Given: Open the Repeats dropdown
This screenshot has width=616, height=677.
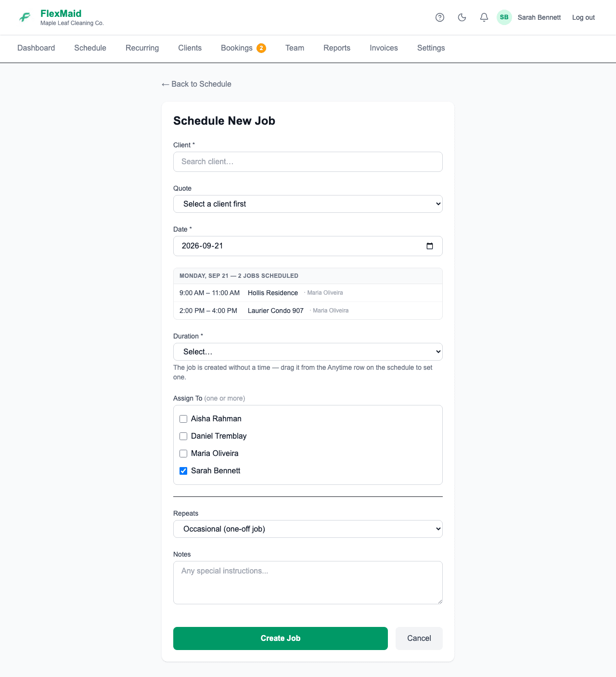Looking at the screenshot, I should pos(308,529).
